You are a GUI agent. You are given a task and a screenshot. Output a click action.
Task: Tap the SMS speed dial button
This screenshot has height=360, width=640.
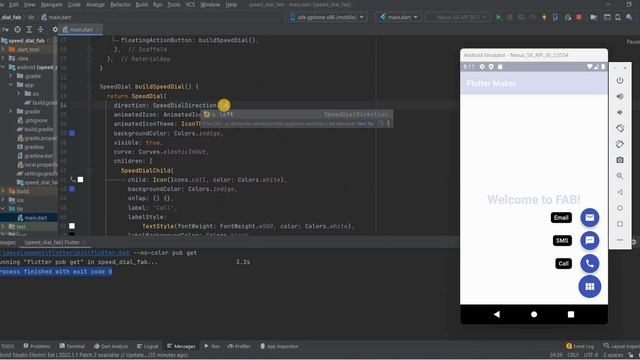coord(589,240)
